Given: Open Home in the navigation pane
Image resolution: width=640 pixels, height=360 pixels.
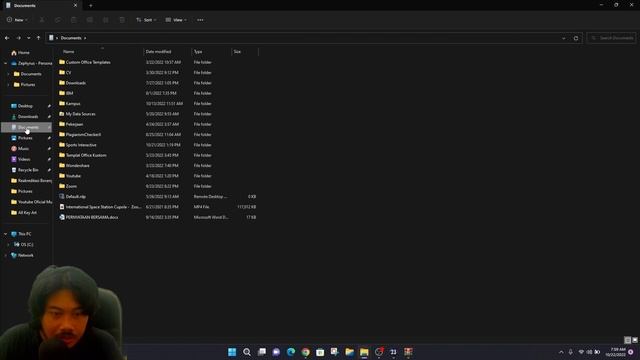Looking at the screenshot, I should click(x=20, y=53).
